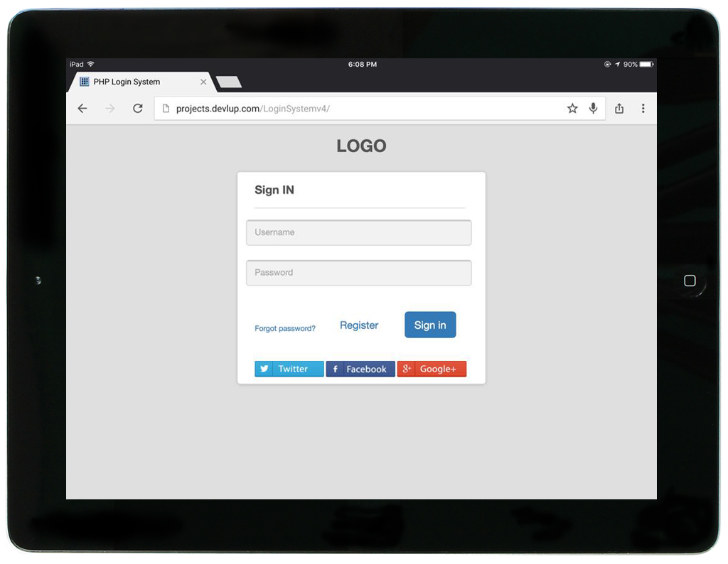Log in using the Google+ button
Image resolution: width=728 pixels, height=564 pixels.
pos(432,369)
